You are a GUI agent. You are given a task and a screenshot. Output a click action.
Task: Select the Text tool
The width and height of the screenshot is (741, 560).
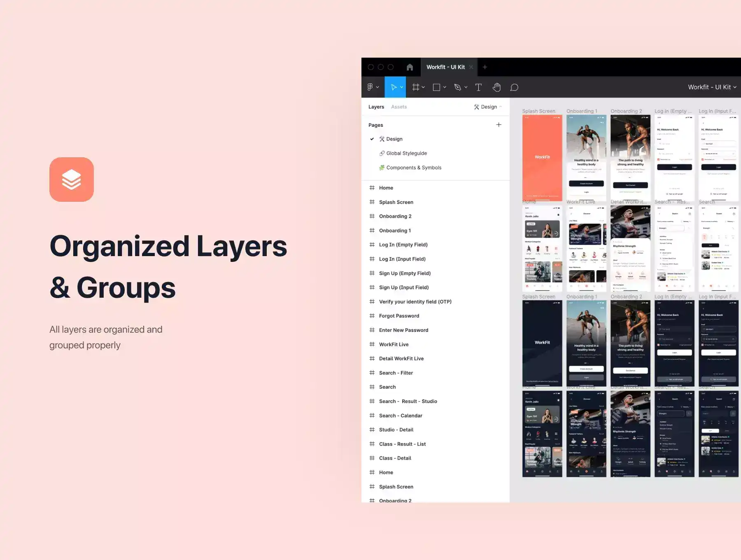(478, 87)
